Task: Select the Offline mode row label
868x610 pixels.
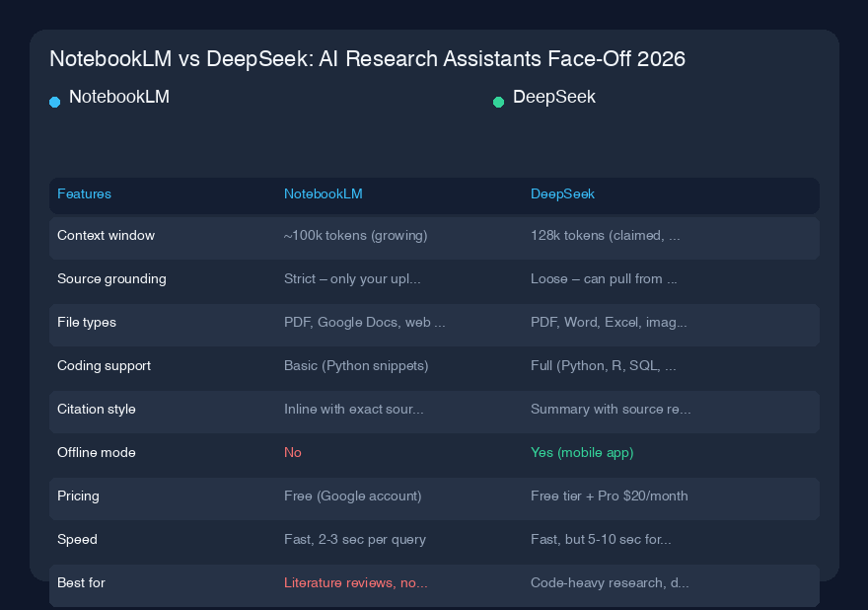Action: pyautogui.click(x=97, y=453)
